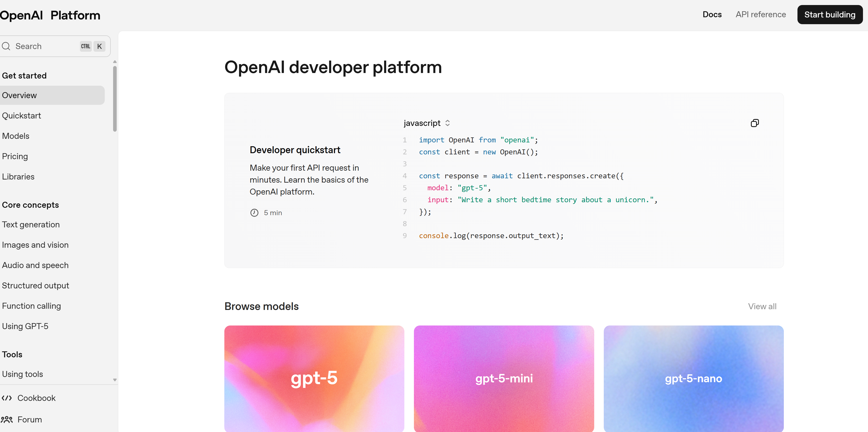This screenshot has width=868, height=432.
Task: Click the 'Make your first API request' description
Action: [309, 180]
